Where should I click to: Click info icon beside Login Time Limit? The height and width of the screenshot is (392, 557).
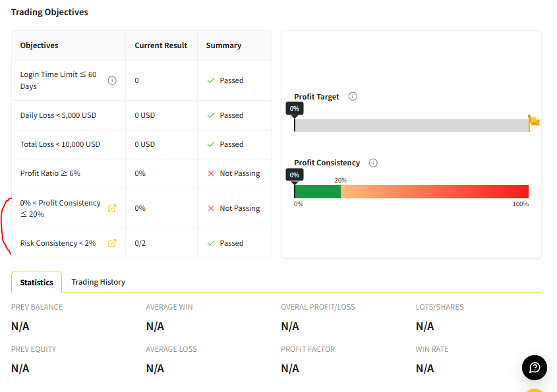click(x=112, y=80)
